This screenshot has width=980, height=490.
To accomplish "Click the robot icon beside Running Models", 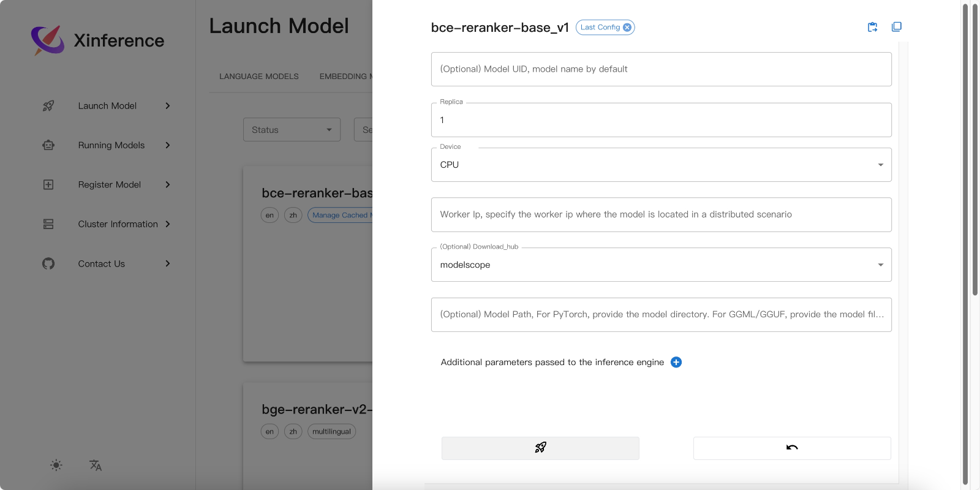I will click(48, 145).
